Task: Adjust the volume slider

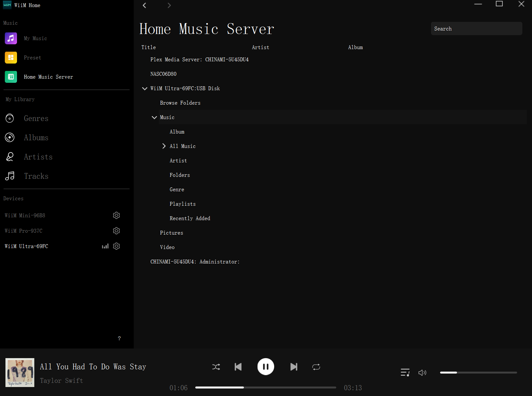Action: point(478,373)
